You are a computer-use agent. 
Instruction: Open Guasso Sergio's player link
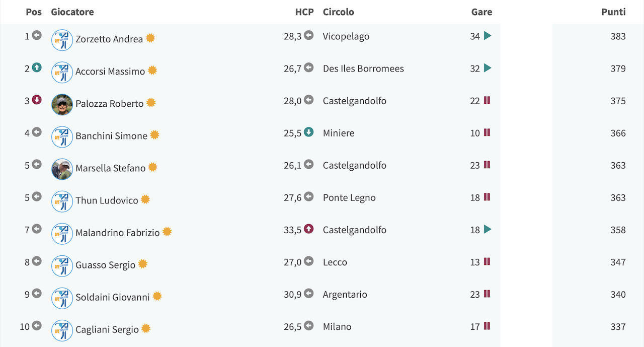pos(106,265)
